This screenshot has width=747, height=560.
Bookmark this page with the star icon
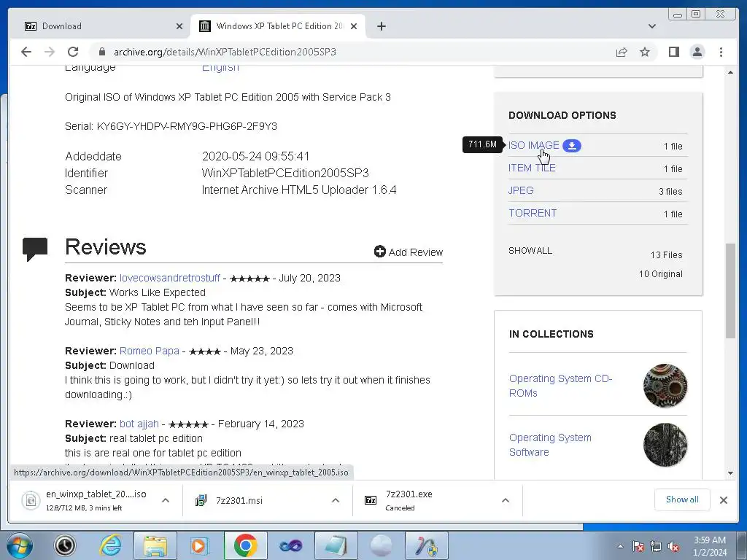(x=645, y=52)
